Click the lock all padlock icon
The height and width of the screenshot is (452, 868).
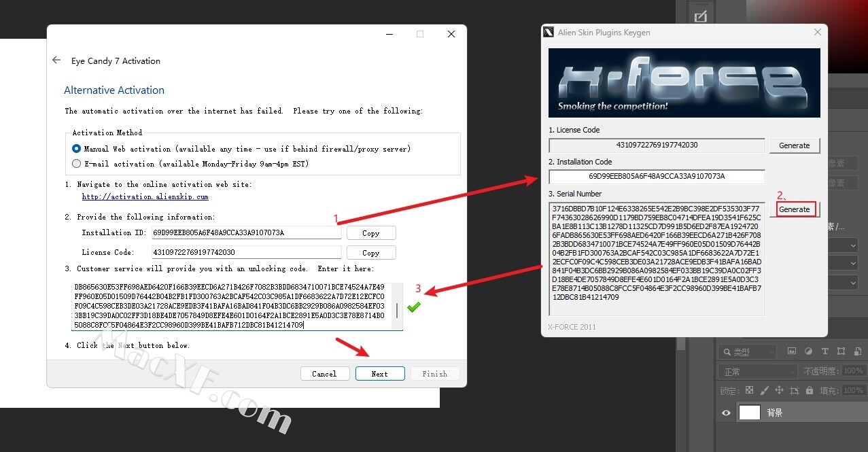(x=809, y=391)
